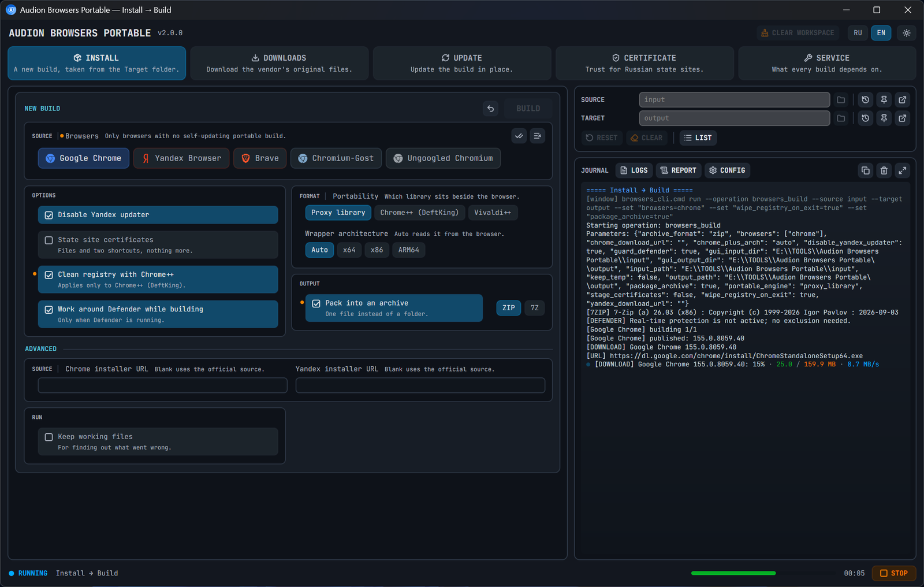The width and height of the screenshot is (924, 587).
Task: Uncheck Pack into an archive
Action: pos(394,308)
